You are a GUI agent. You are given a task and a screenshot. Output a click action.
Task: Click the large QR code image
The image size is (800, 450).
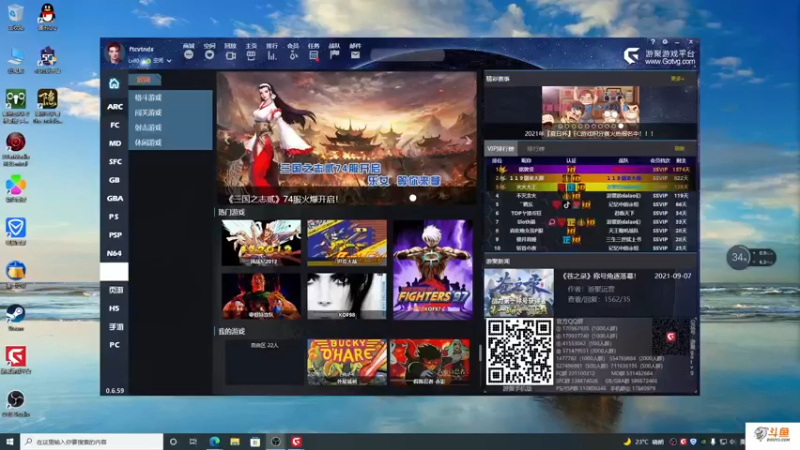coord(519,352)
